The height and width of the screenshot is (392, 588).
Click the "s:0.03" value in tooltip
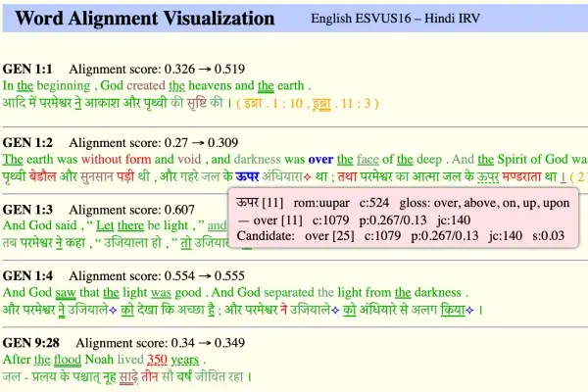pos(548,236)
